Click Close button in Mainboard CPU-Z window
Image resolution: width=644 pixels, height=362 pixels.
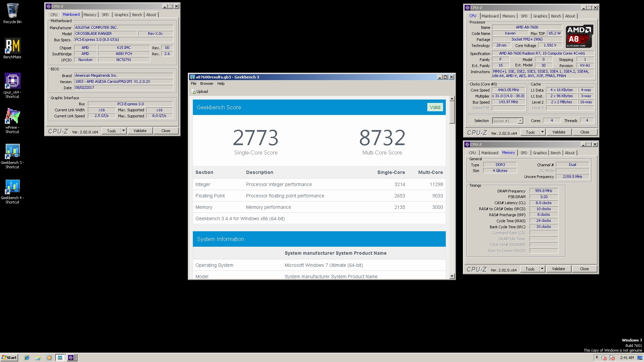(x=166, y=131)
